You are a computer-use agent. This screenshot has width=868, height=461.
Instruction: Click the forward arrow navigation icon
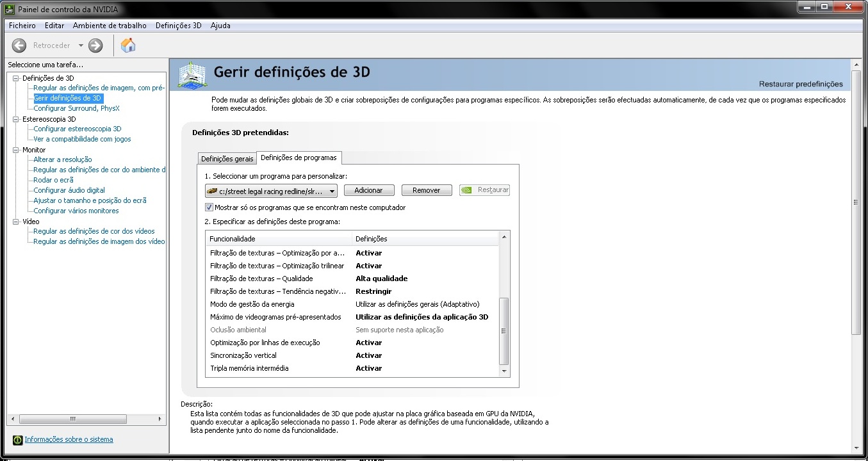click(x=95, y=45)
